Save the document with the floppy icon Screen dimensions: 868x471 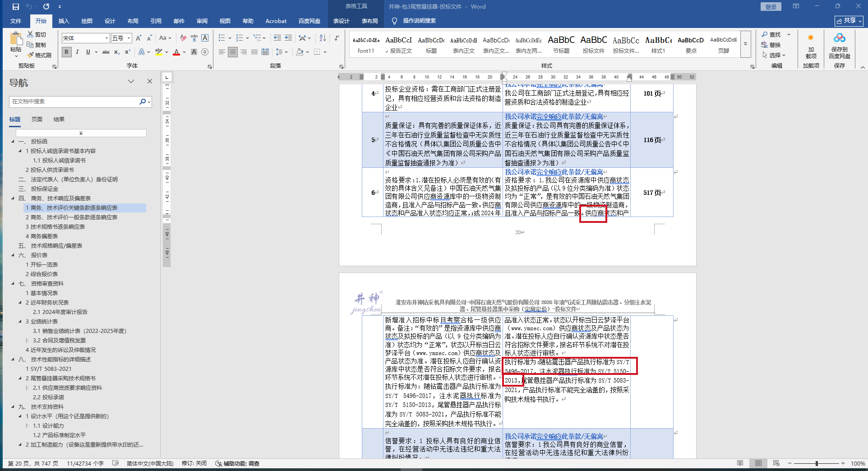pos(16,7)
